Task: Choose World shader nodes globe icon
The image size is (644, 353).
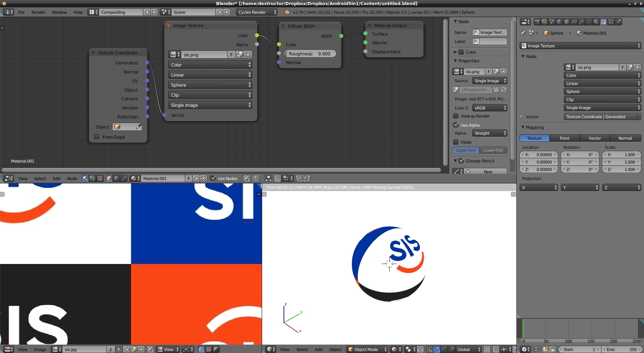Action: tap(116, 178)
